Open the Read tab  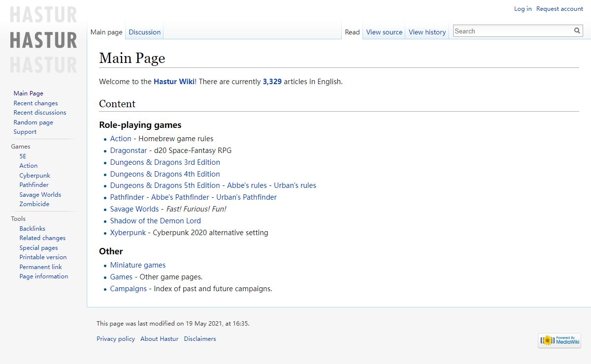(352, 32)
